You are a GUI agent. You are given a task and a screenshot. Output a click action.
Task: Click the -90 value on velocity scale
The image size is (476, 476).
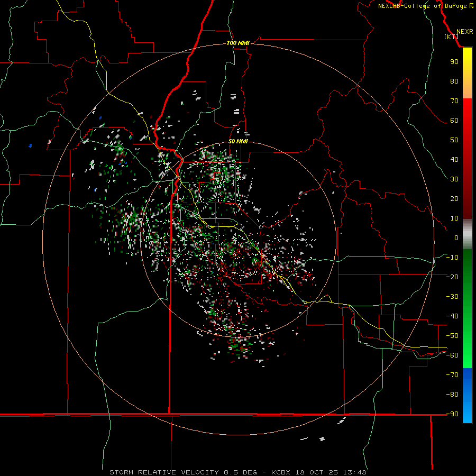pos(452,414)
